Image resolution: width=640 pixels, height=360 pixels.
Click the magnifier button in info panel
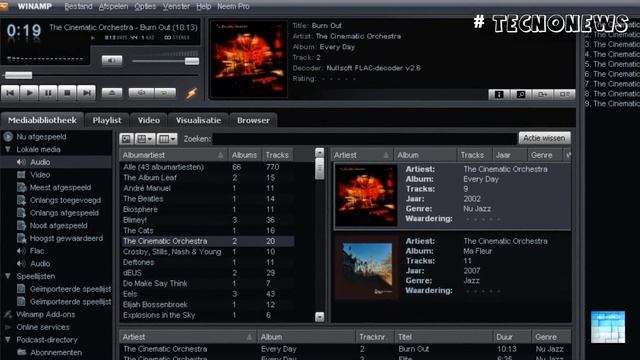(x=521, y=94)
